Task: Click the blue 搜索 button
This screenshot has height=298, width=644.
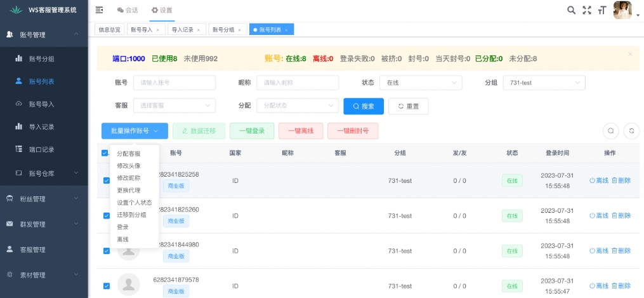Action: (x=363, y=106)
